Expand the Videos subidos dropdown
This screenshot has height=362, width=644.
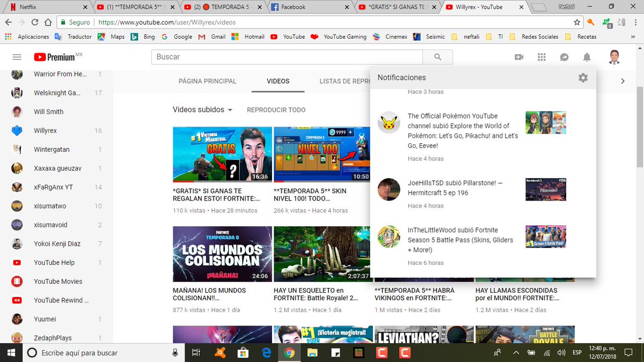pyautogui.click(x=202, y=109)
